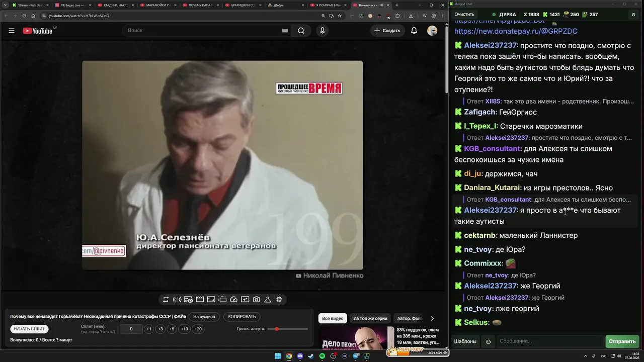
Task: Start voice search with the microphone icon
Action: pyautogui.click(x=323, y=31)
